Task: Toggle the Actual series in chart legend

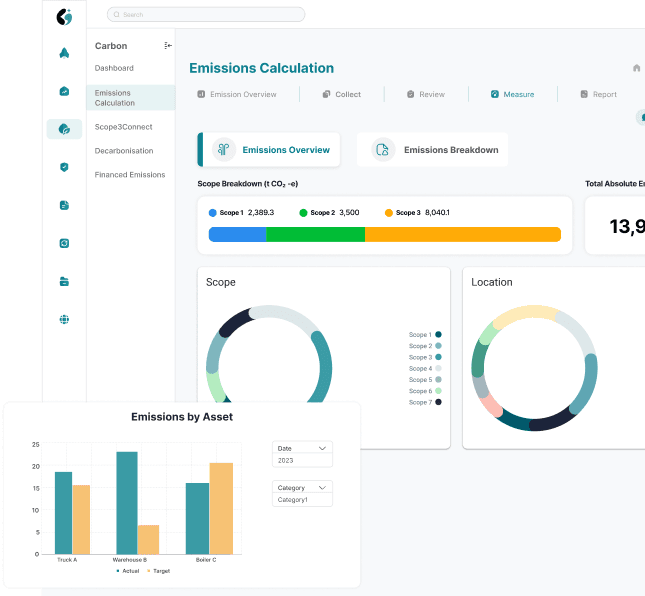Action: (128, 571)
